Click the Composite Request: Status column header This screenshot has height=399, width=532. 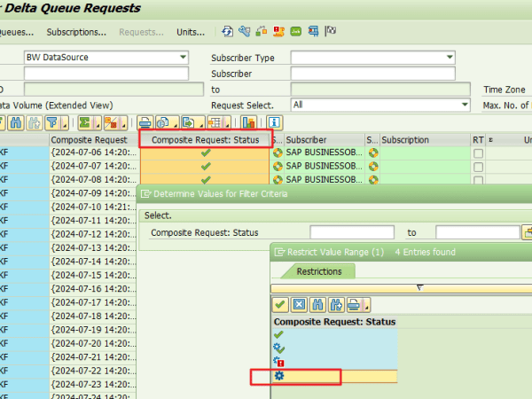[x=206, y=140]
